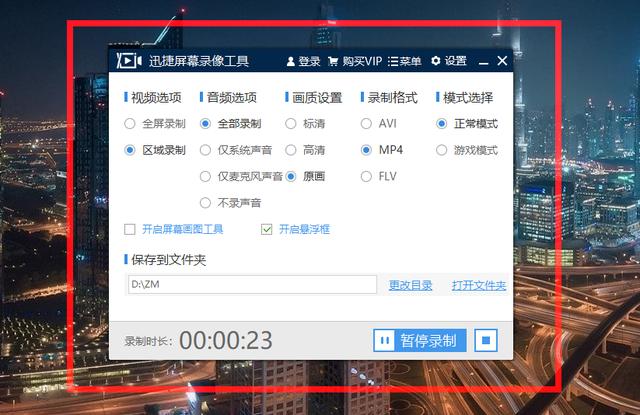The height and width of the screenshot is (415, 640).
Task: Click the save folder path field D:\ZM
Action: [x=252, y=284]
